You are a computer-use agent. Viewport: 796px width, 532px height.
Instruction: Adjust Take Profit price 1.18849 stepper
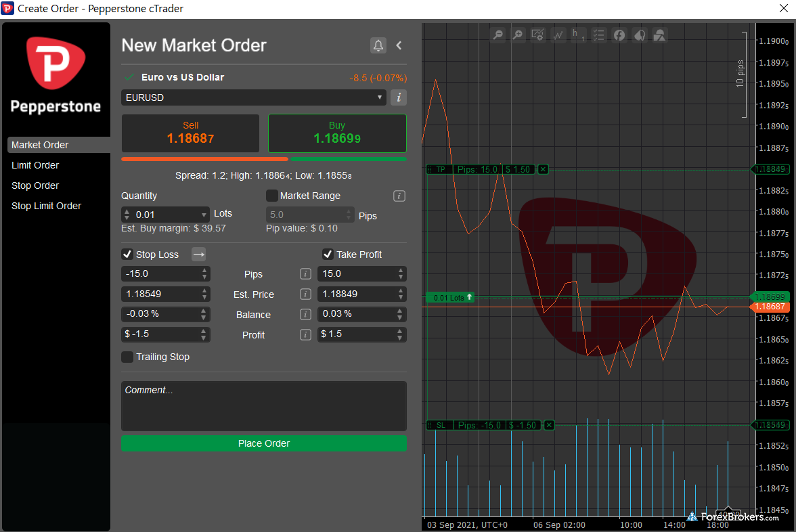point(401,294)
